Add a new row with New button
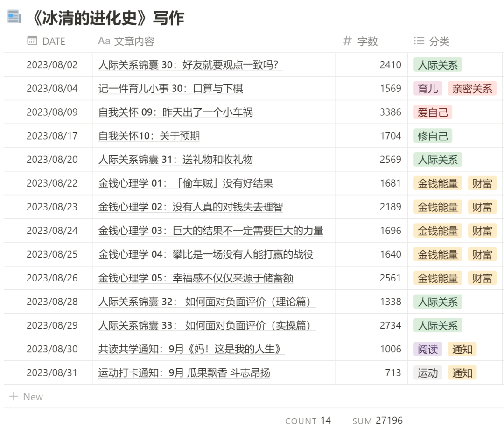504x435 pixels. pos(26,396)
